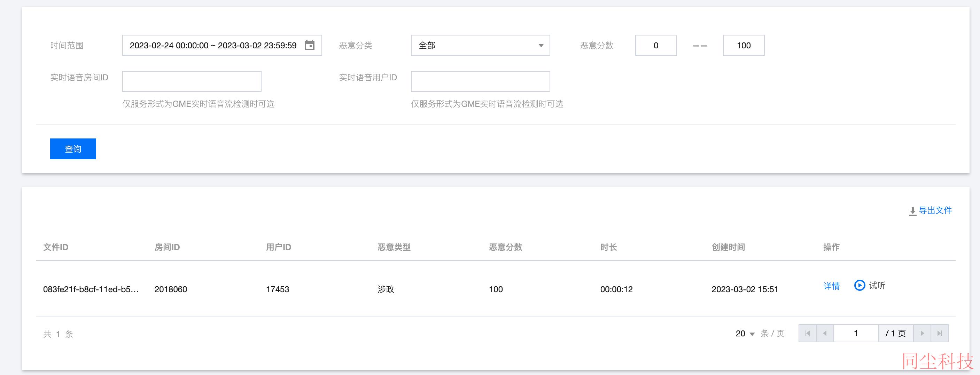The width and height of the screenshot is (980, 375).
Task: Click the 涉政 malicious type cell
Action: click(x=386, y=289)
